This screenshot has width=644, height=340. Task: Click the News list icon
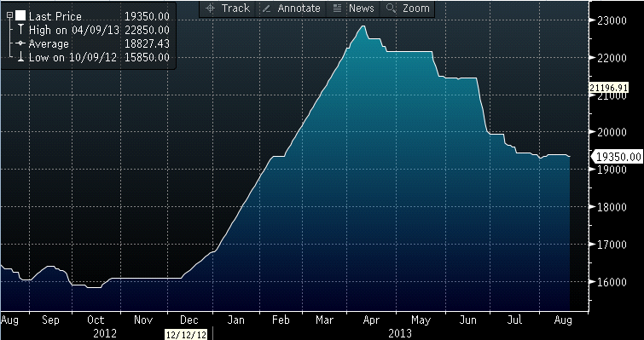pyautogui.click(x=337, y=9)
